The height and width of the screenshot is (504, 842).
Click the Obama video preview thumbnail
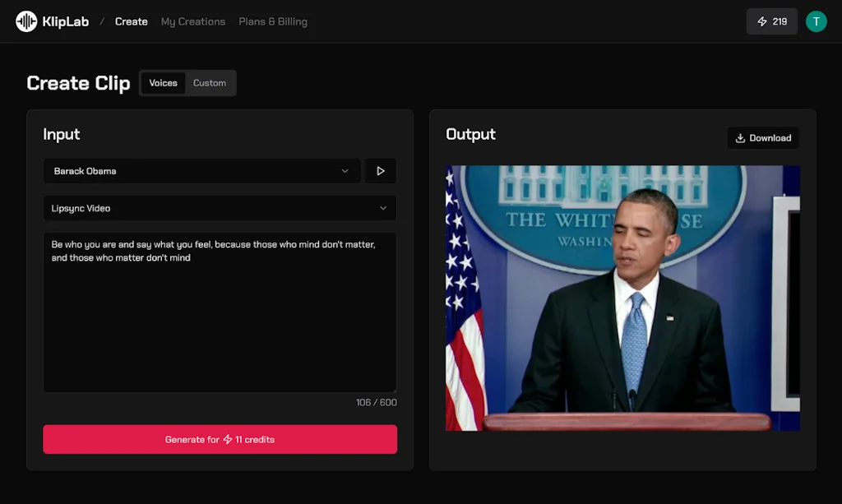click(622, 297)
